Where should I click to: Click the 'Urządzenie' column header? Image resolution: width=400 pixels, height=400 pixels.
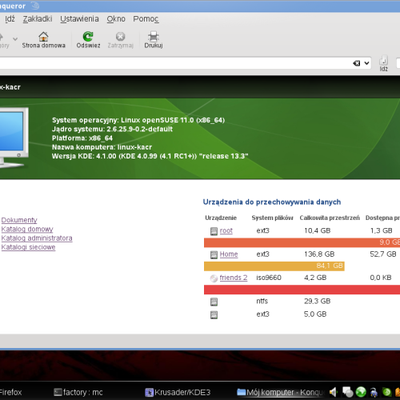[221, 218]
